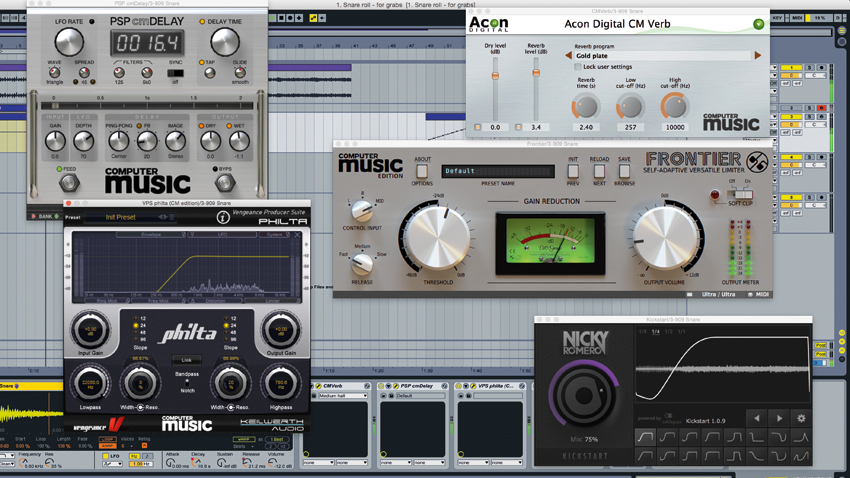Click the Link button in Philta

(x=187, y=360)
